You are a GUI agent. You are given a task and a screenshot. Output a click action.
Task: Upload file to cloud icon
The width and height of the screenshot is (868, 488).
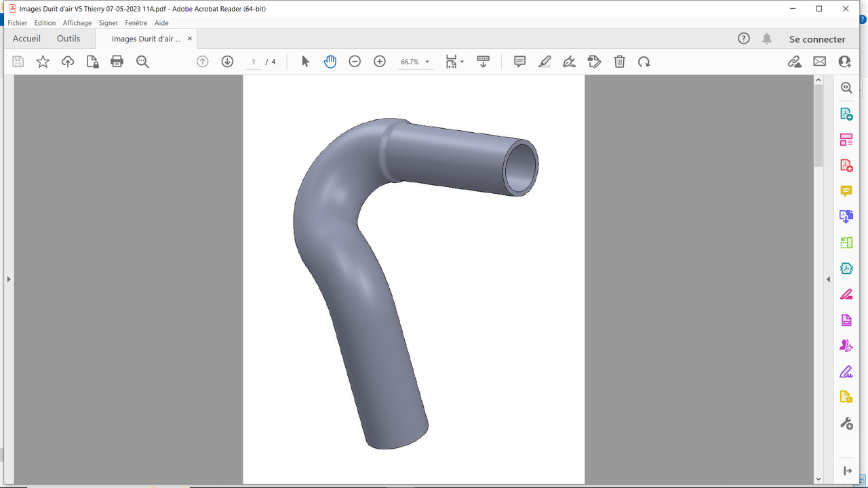click(68, 62)
